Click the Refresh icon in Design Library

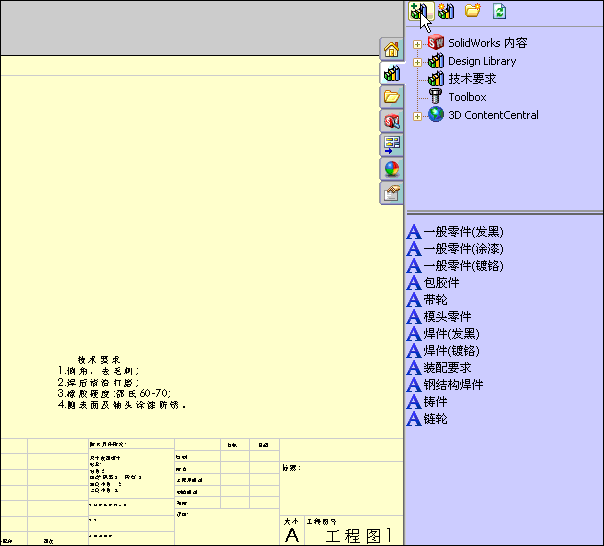point(500,11)
